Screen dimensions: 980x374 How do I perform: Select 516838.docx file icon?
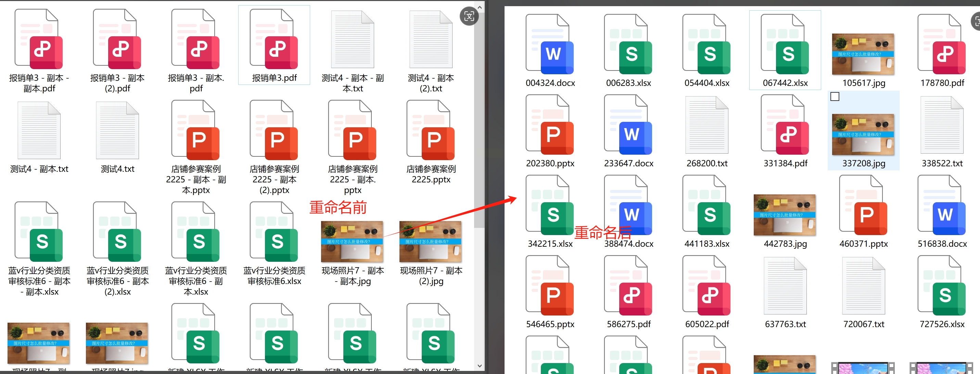click(x=942, y=205)
